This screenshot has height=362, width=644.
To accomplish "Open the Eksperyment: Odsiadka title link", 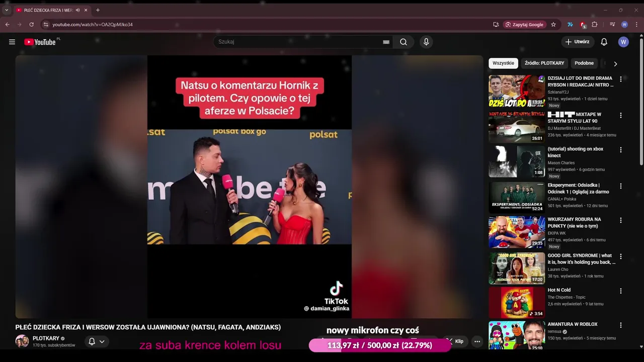I will (x=578, y=188).
